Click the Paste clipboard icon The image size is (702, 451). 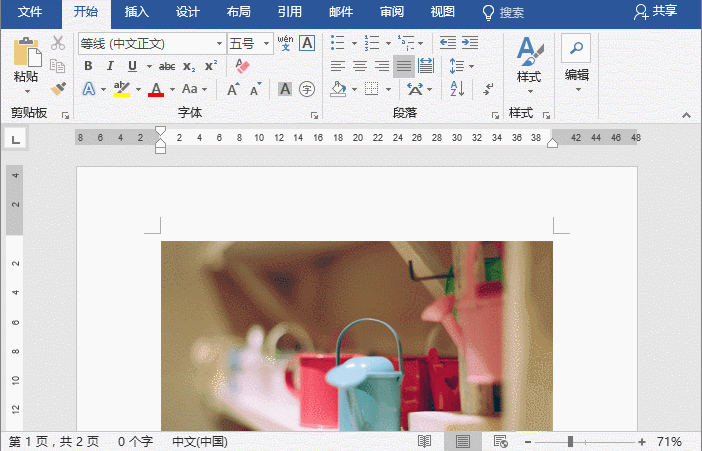pyautogui.click(x=26, y=52)
